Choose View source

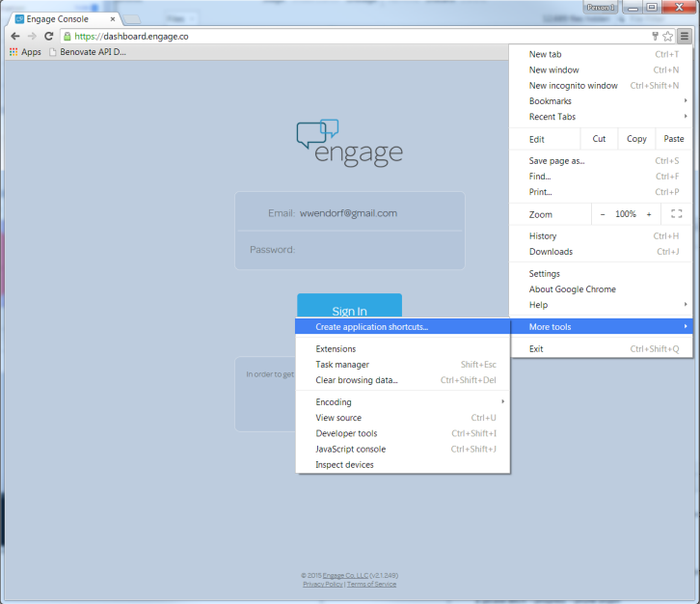point(403,418)
